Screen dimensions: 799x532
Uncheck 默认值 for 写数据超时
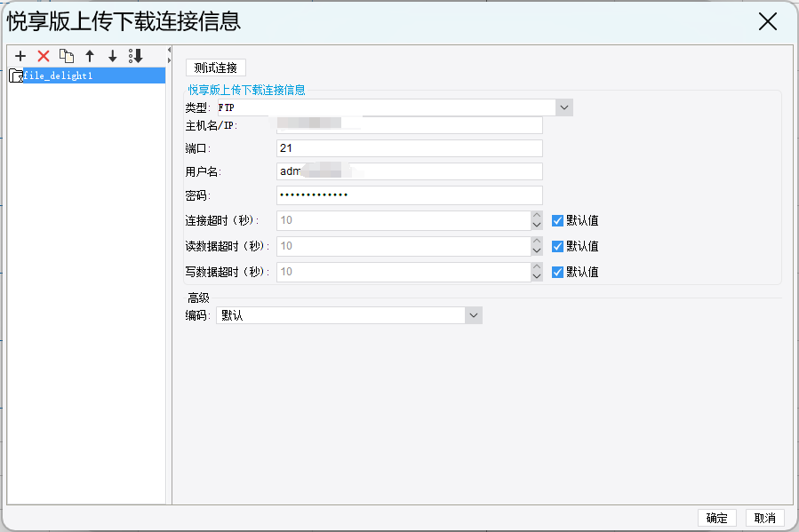coord(557,272)
